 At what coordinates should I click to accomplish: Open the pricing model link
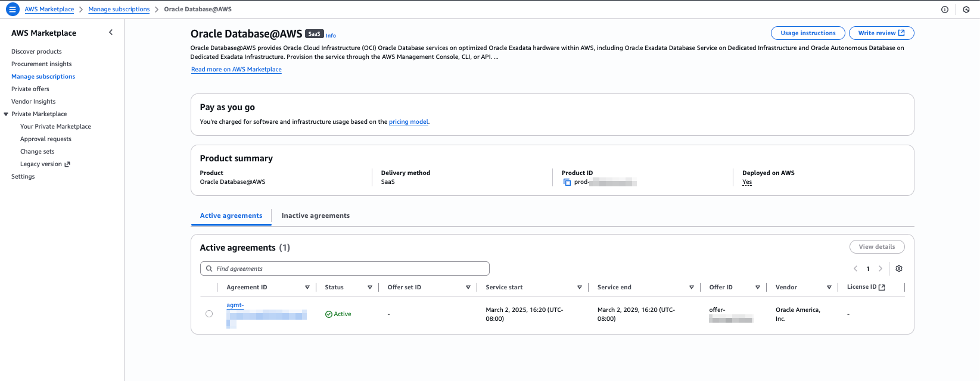pos(408,122)
